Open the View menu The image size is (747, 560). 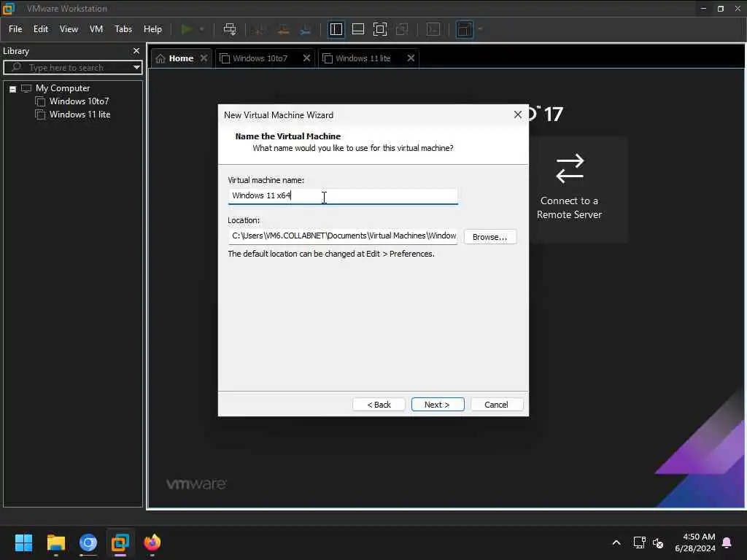(69, 29)
